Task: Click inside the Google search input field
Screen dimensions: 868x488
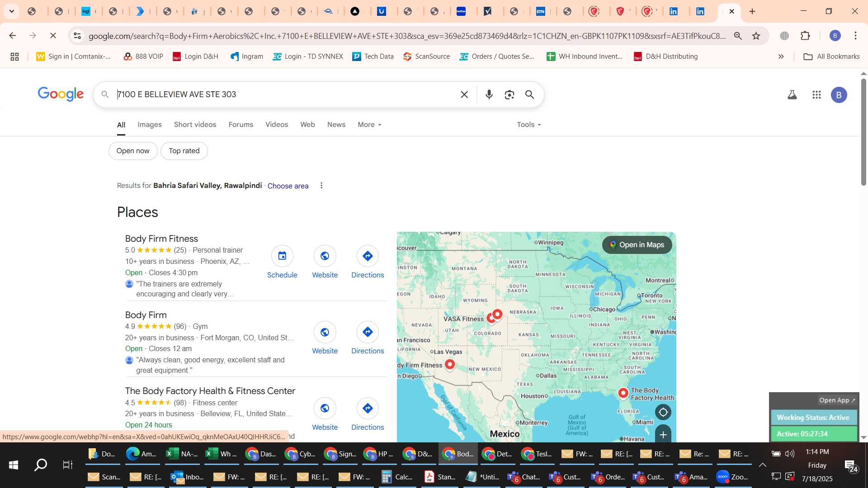Action: [x=285, y=94]
